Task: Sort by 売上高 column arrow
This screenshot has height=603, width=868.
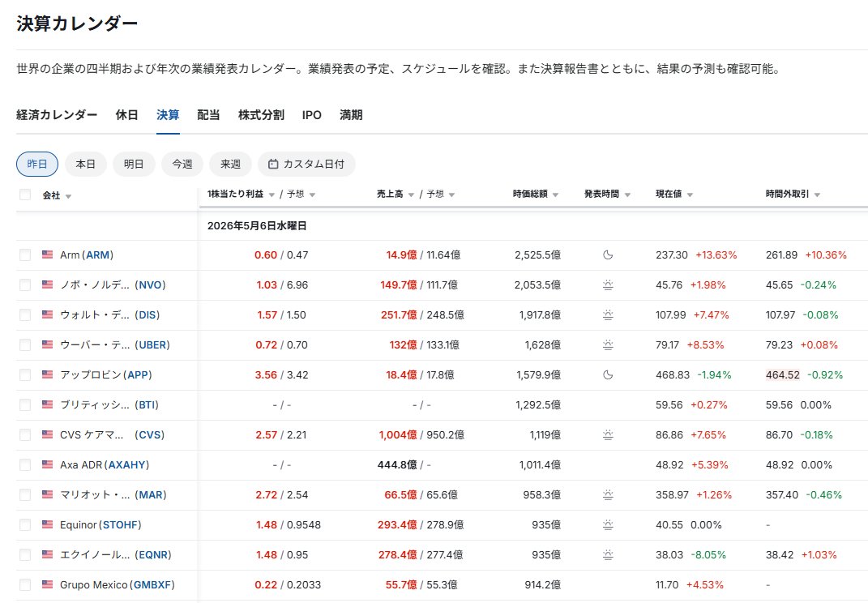Action: tap(411, 195)
